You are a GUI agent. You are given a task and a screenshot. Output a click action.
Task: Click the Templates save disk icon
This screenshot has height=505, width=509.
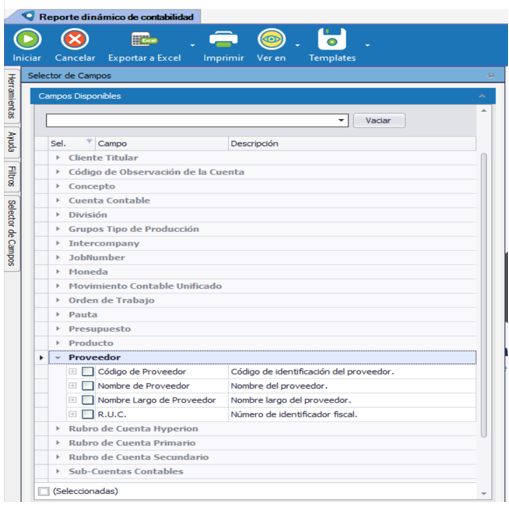[x=332, y=39]
